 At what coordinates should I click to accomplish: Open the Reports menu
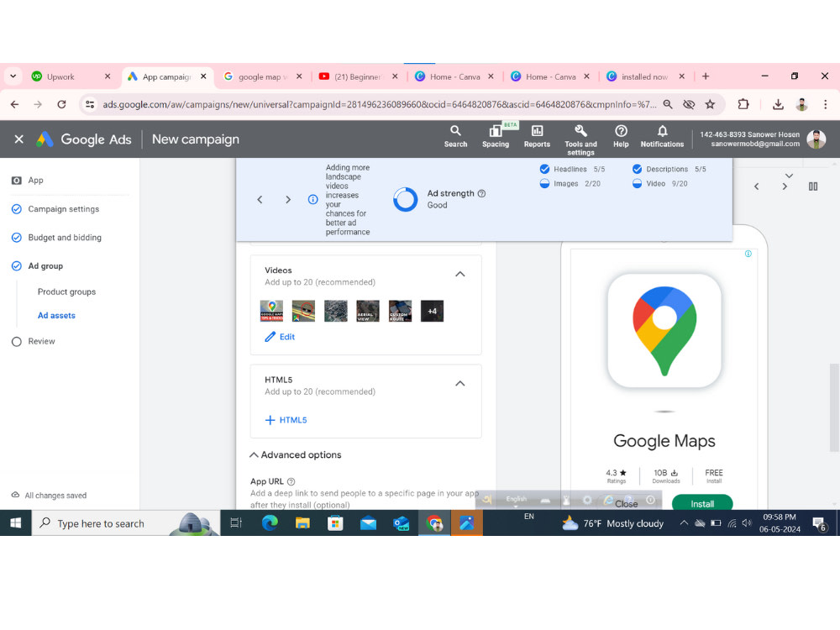(x=537, y=137)
